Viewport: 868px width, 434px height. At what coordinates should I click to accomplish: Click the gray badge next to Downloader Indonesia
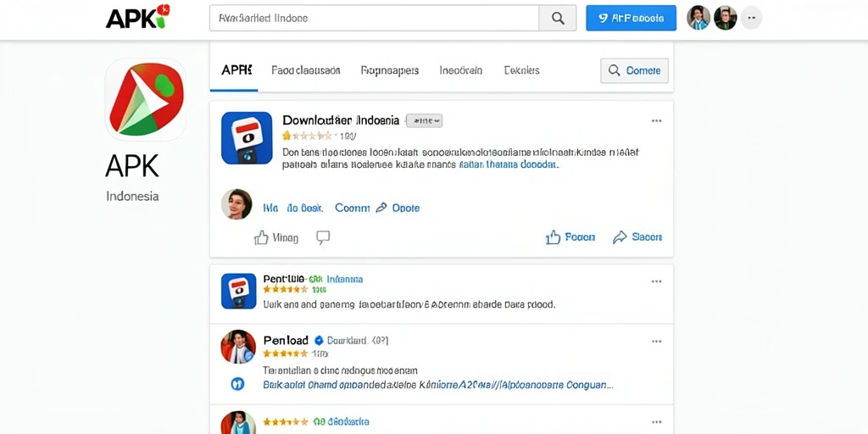coord(424,120)
